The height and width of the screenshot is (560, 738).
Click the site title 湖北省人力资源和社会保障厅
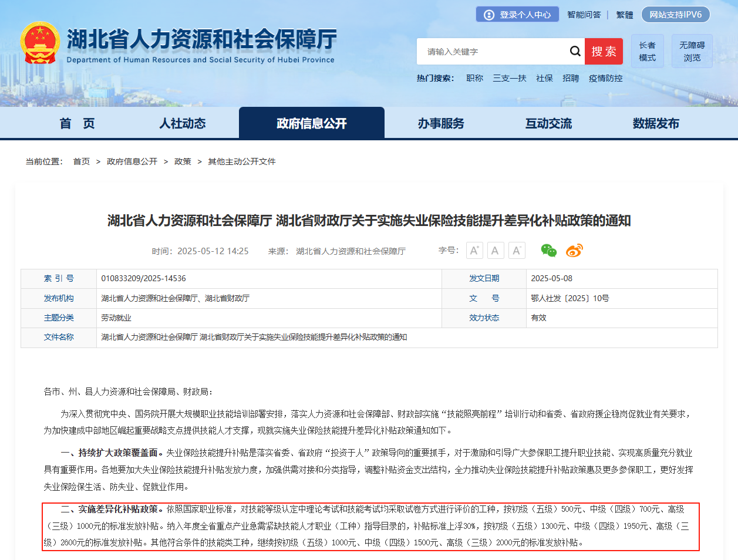[201, 39]
